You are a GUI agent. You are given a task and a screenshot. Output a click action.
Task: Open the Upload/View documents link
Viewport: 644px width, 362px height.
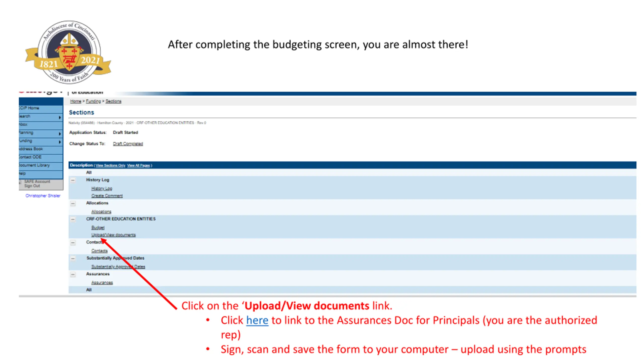point(113,235)
